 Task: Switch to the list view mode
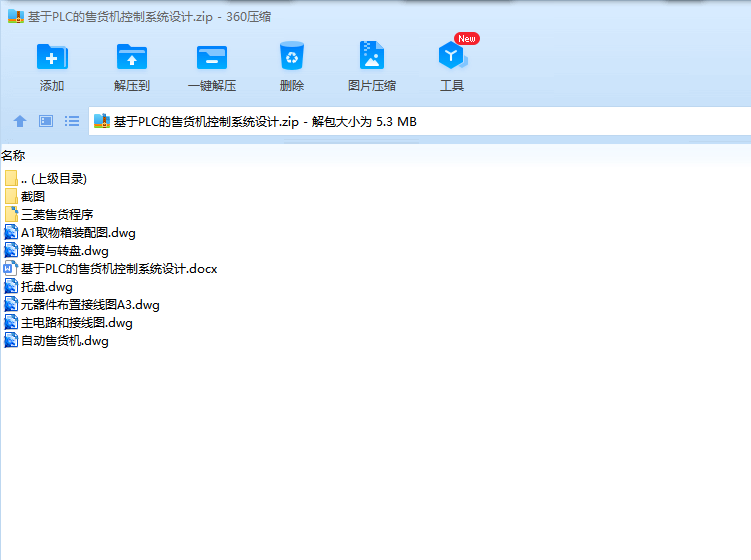click(72, 121)
